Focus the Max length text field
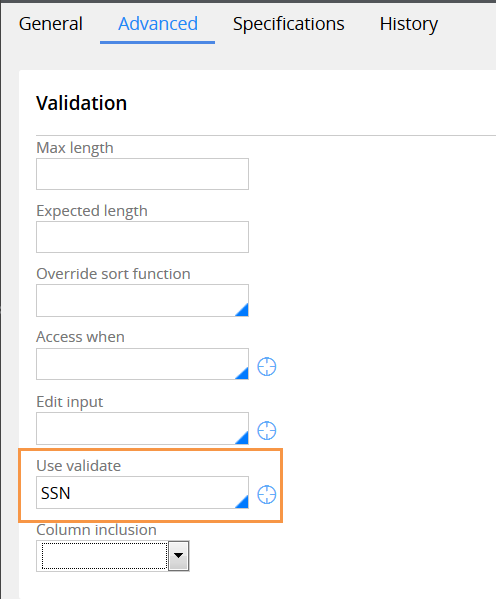This screenshot has width=496, height=599. [142, 174]
